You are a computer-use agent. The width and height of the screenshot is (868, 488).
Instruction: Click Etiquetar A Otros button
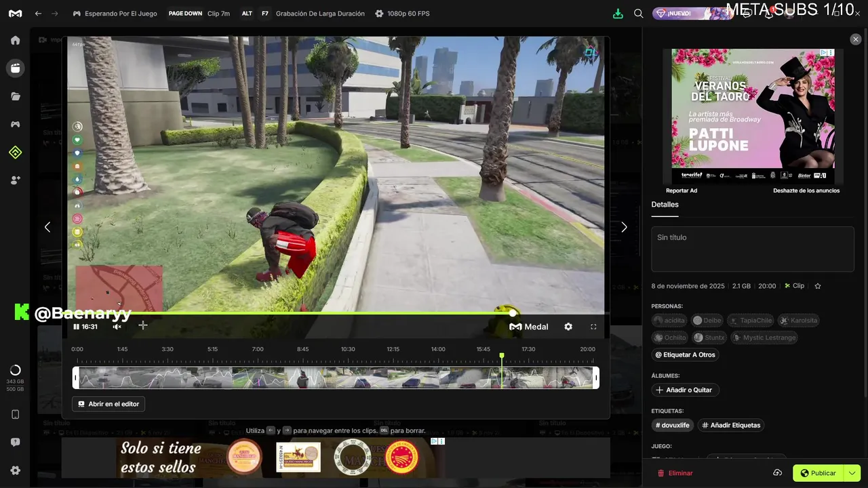(685, 354)
